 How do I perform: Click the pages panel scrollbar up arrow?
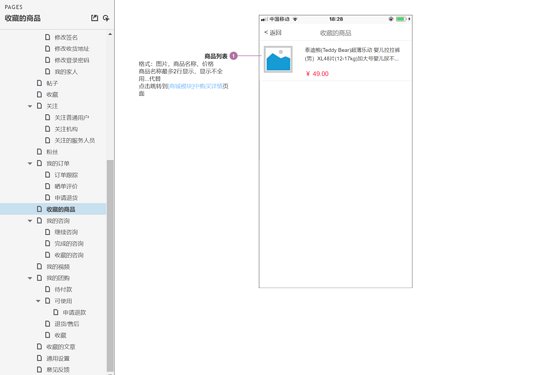(x=110, y=34)
